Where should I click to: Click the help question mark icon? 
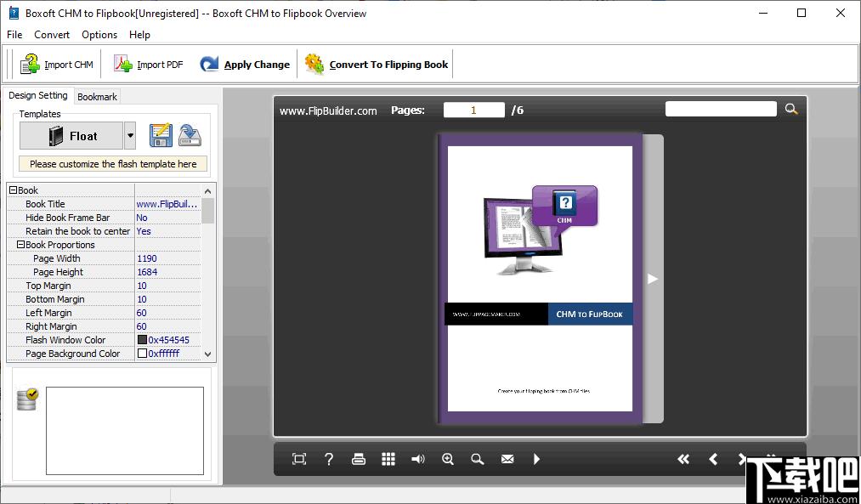point(329,459)
